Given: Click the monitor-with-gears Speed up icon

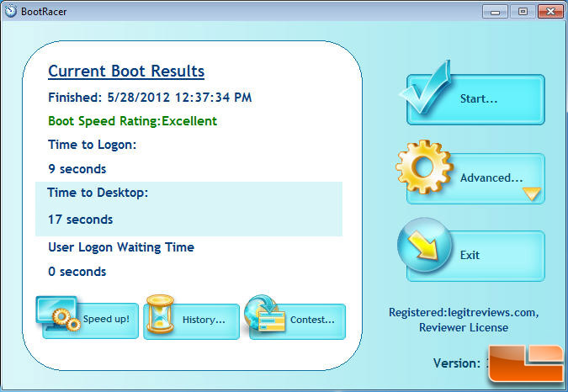Looking at the screenshot, I should (x=58, y=314).
